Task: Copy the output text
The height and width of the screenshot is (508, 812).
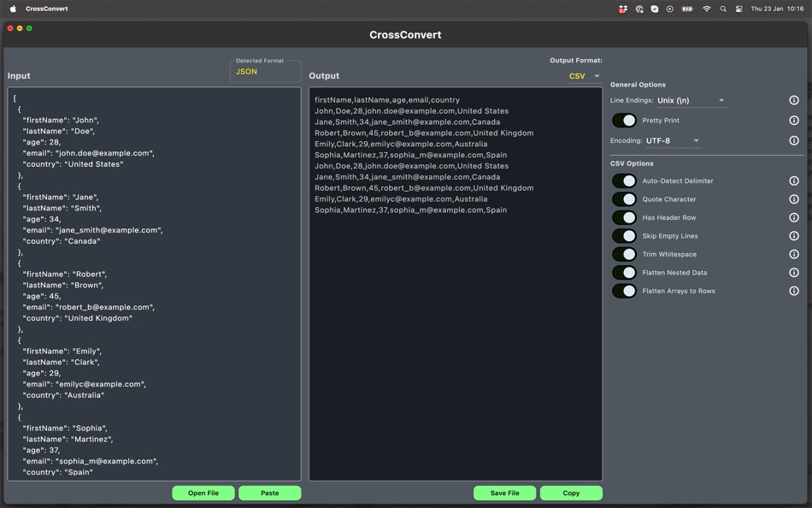Action: click(x=571, y=493)
